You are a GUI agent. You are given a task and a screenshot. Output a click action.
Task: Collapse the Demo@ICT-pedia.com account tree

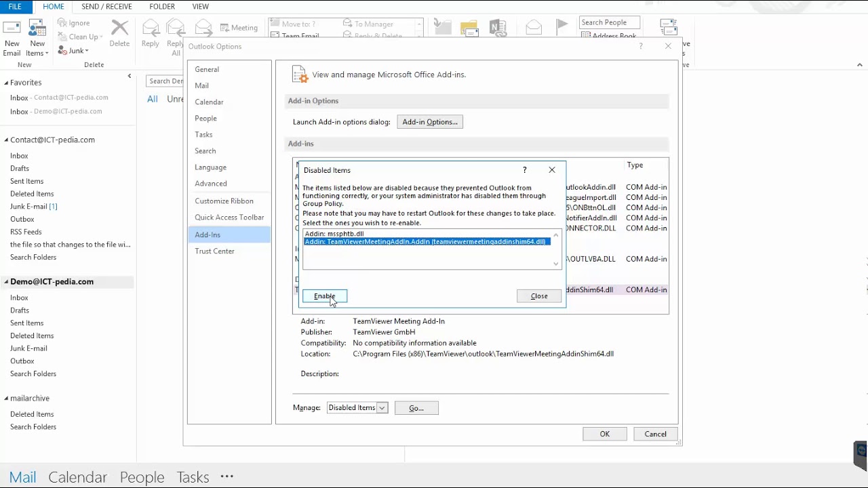(6, 282)
